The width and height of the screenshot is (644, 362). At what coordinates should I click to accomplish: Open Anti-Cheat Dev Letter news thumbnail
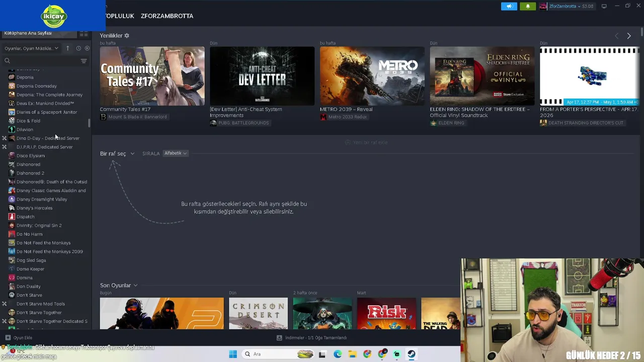pos(262,76)
